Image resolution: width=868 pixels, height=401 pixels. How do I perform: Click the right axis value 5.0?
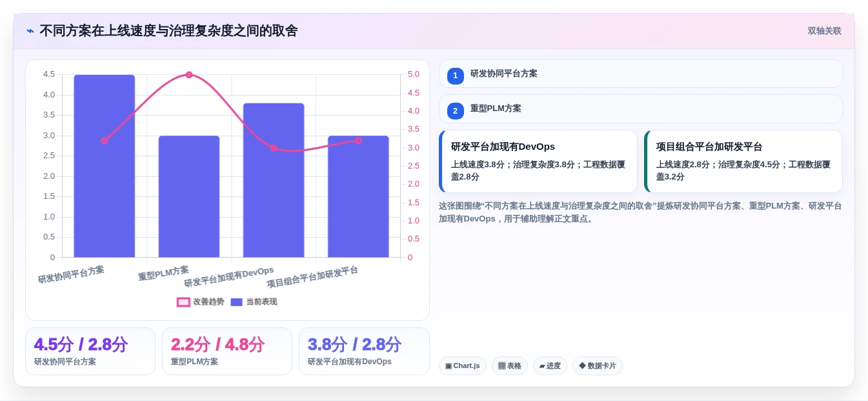(414, 74)
